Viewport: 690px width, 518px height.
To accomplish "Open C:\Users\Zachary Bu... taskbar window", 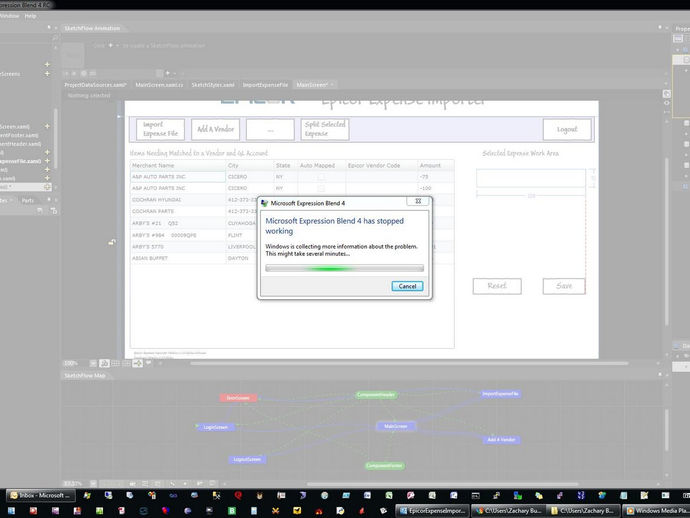I will click(508, 511).
